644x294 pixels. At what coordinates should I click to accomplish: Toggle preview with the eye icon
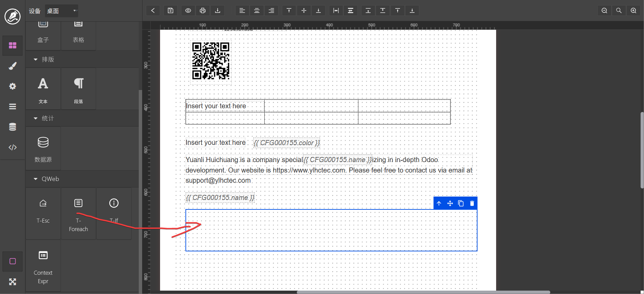[188, 10]
